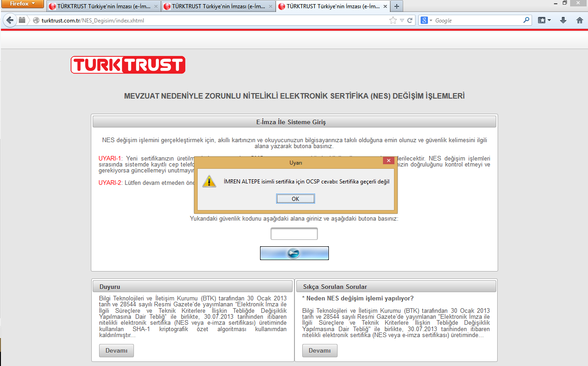The image size is (588, 366).
Task: Open the downloads arrow icon
Action: pos(563,21)
